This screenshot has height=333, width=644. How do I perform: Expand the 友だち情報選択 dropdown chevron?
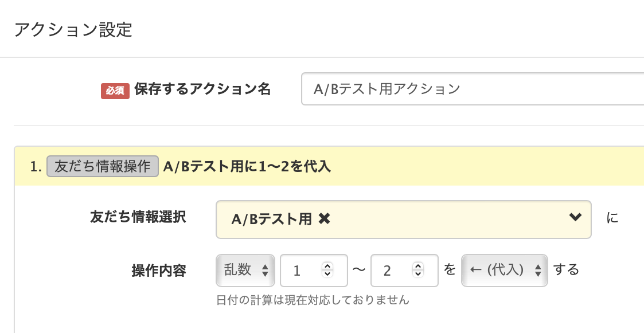click(x=574, y=218)
